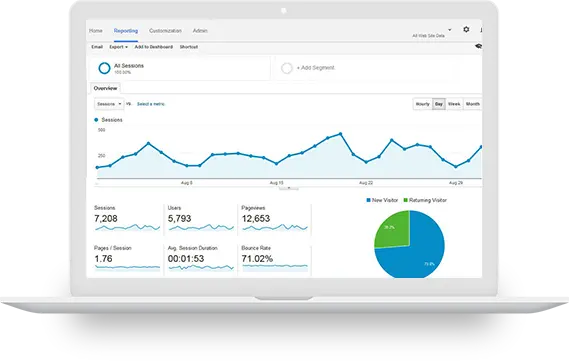Click the Pageviews value 12,653
Image resolution: width=569 pixels, height=361 pixels.
pos(256,218)
